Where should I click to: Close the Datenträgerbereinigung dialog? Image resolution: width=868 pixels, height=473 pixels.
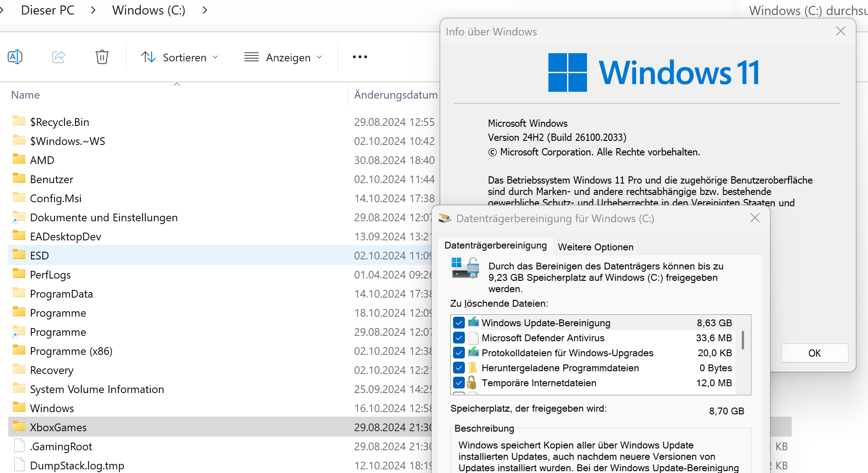coord(755,218)
